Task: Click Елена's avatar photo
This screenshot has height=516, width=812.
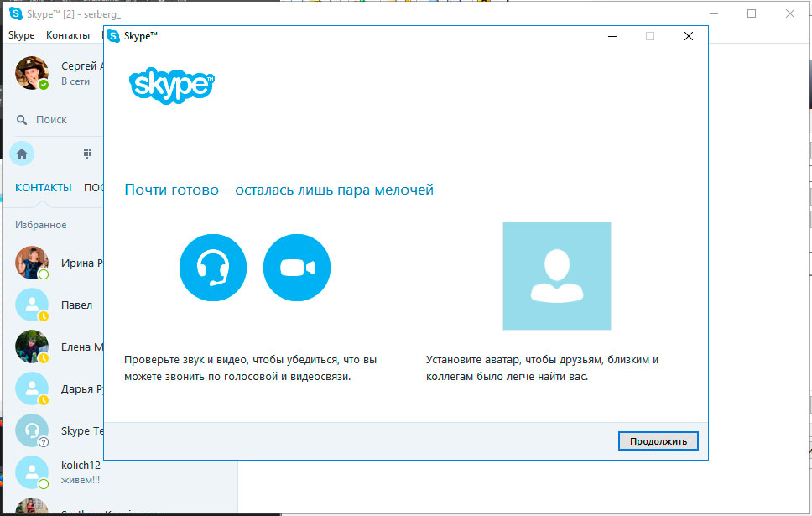Action: 32,347
